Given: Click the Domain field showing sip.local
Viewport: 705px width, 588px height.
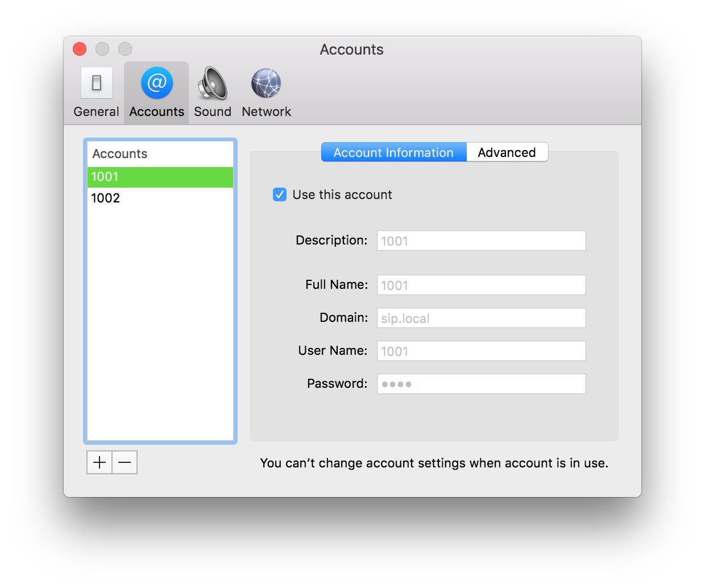Looking at the screenshot, I should (482, 318).
